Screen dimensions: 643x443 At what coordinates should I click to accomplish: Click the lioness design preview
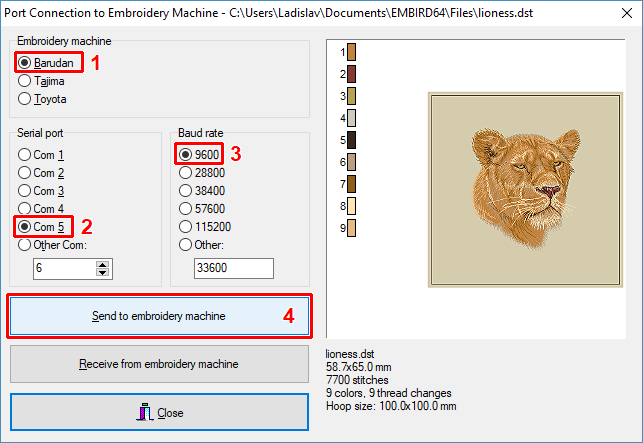point(525,190)
